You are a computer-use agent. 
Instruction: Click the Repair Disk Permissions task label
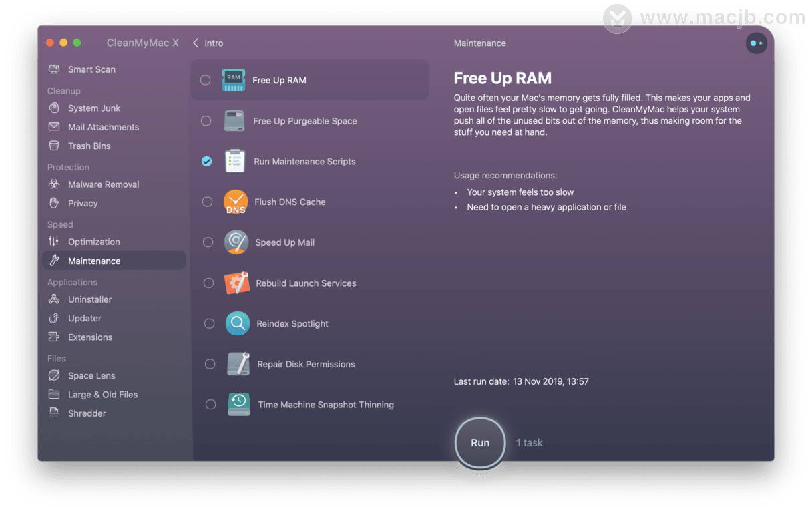click(306, 364)
